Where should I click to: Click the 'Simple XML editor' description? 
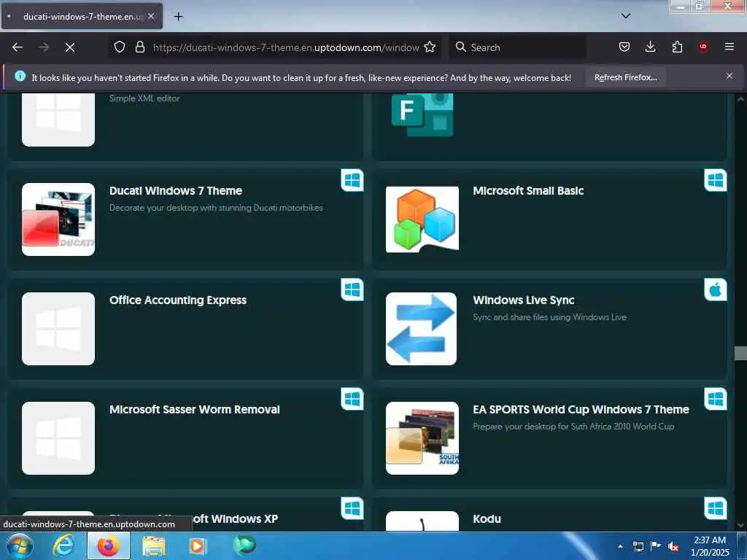144,98
